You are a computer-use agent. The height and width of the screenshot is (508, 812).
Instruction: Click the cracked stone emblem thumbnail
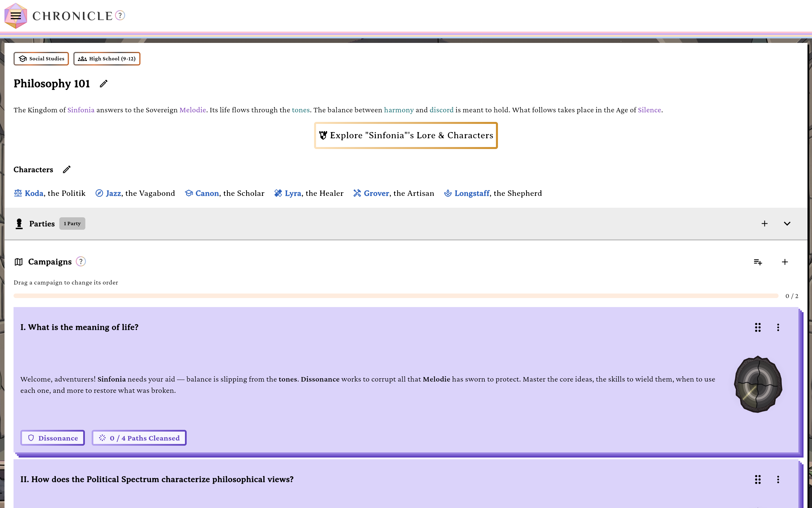[758, 384]
